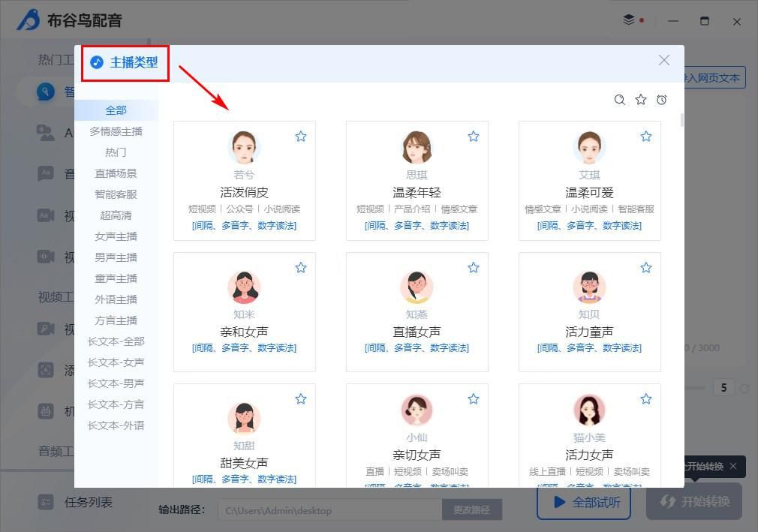Screen dimensions: 758x532
Task: Open 长文本-全部 category
Action: [116, 341]
